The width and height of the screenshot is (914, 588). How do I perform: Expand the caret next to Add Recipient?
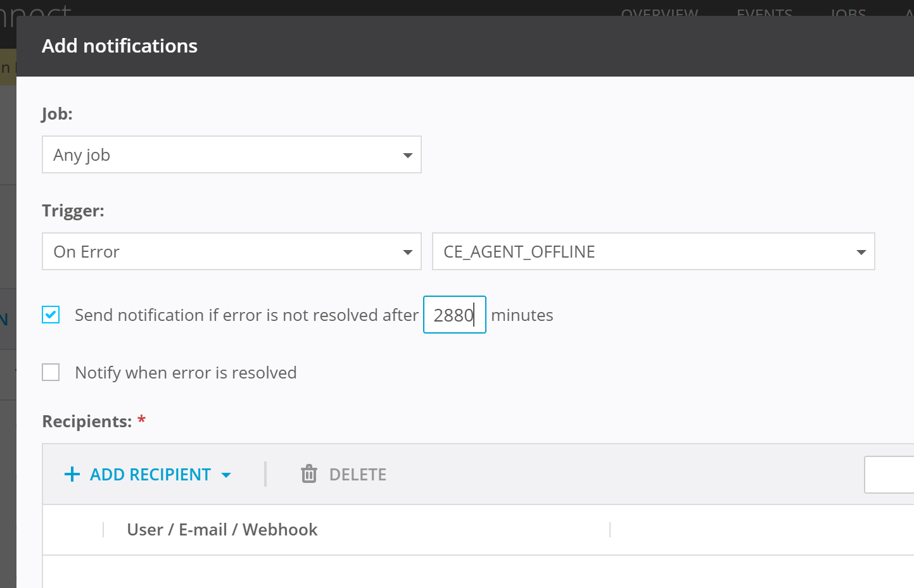click(226, 475)
